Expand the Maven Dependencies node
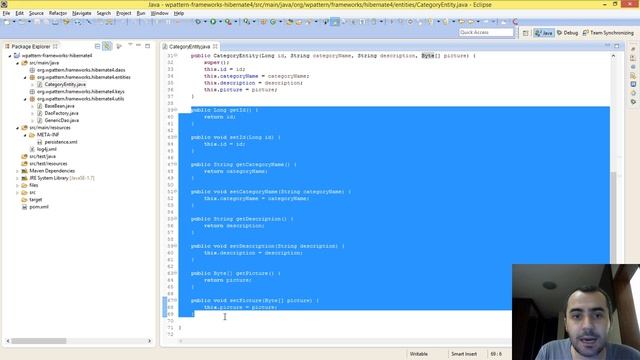Screen dimensions: 640x360 18,171
